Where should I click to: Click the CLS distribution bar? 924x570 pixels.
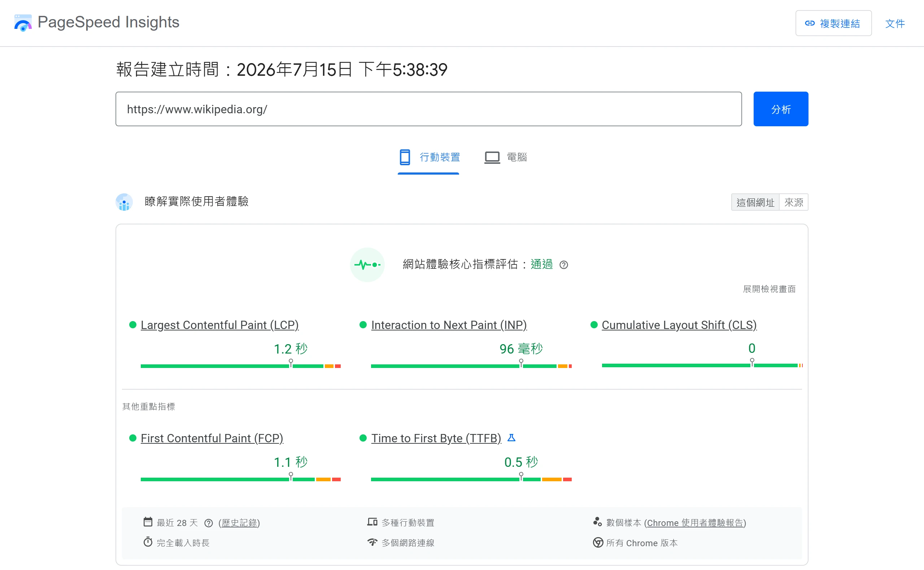pos(702,365)
